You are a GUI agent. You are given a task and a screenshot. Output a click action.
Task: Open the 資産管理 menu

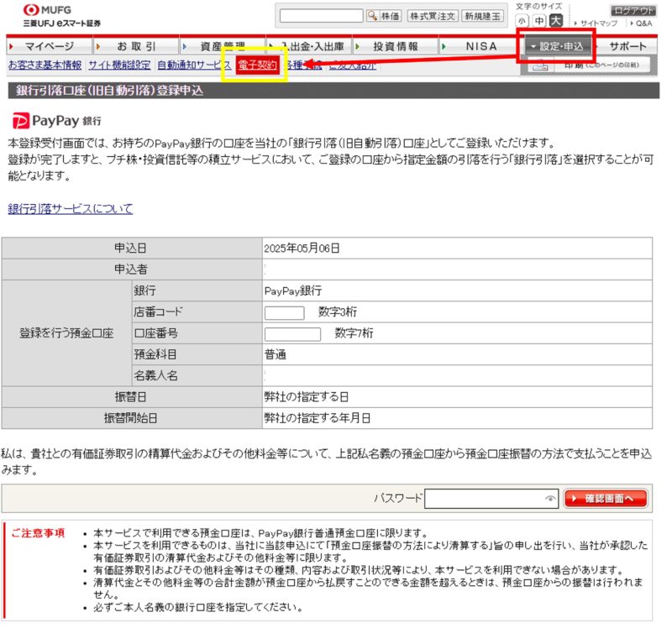click(x=223, y=46)
